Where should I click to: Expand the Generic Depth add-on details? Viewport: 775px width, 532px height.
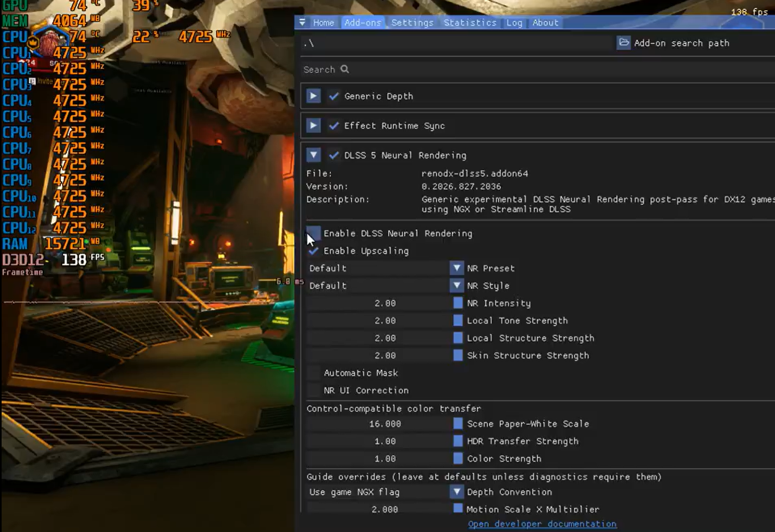pos(313,96)
